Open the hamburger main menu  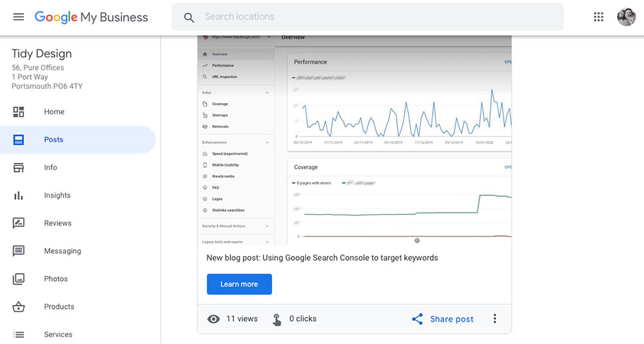pyautogui.click(x=18, y=17)
